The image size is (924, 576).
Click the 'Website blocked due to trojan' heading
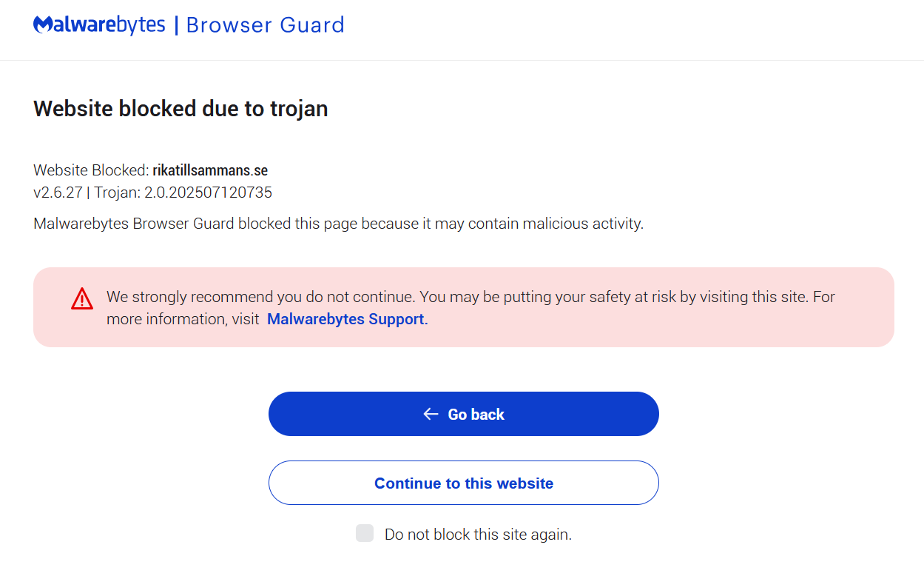coord(181,109)
